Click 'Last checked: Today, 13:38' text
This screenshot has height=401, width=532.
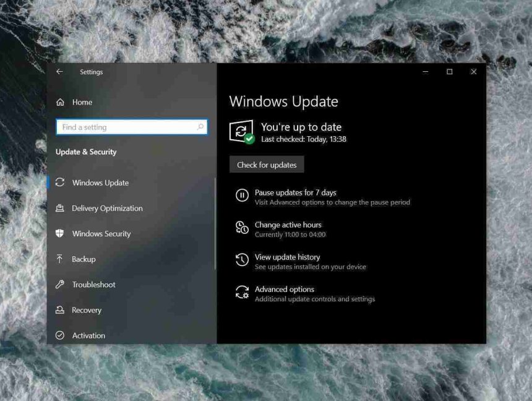(x=304, y=139)
